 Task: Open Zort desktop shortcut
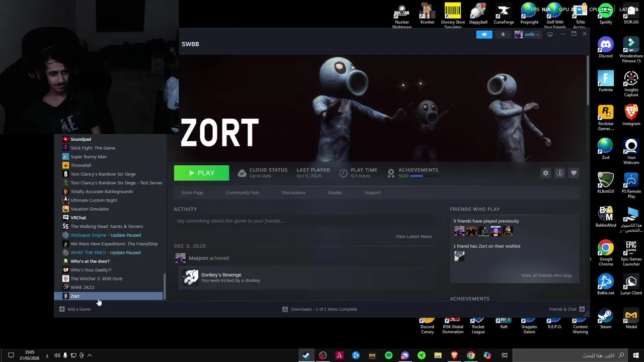[x=606, y=149]
